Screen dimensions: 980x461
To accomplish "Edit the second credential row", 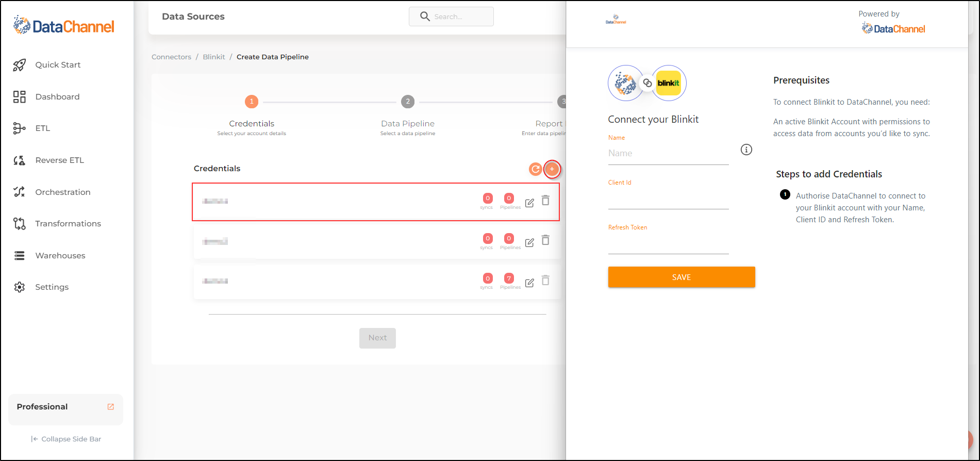I will point(529,242).
